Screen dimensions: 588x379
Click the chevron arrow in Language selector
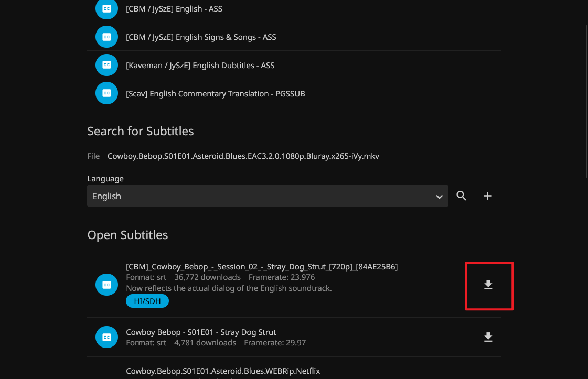coord(439,197)
